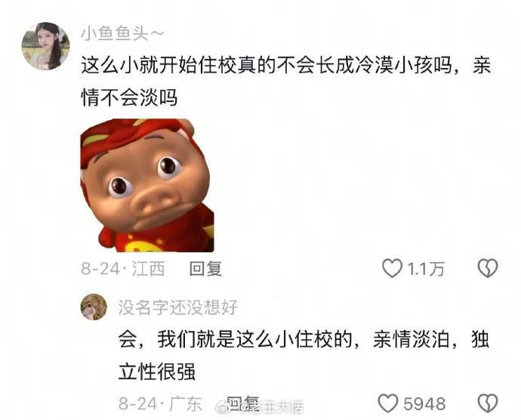Like the comment by 小鱼鱼头～
Viewport: 521px width, 420px height.
pos(392,268)
